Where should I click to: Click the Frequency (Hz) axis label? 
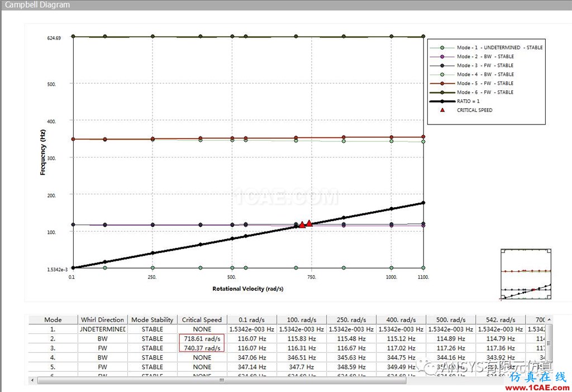coord(42,152)
